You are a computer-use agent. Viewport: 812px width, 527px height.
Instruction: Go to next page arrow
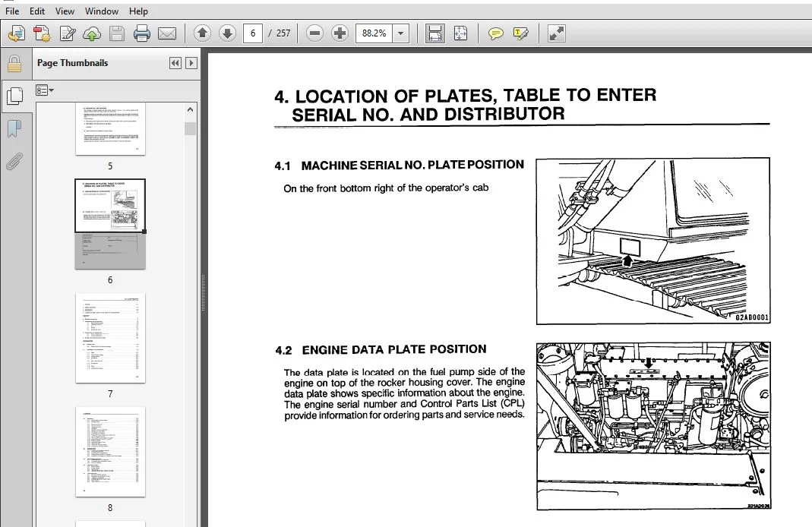click(227, 33)
